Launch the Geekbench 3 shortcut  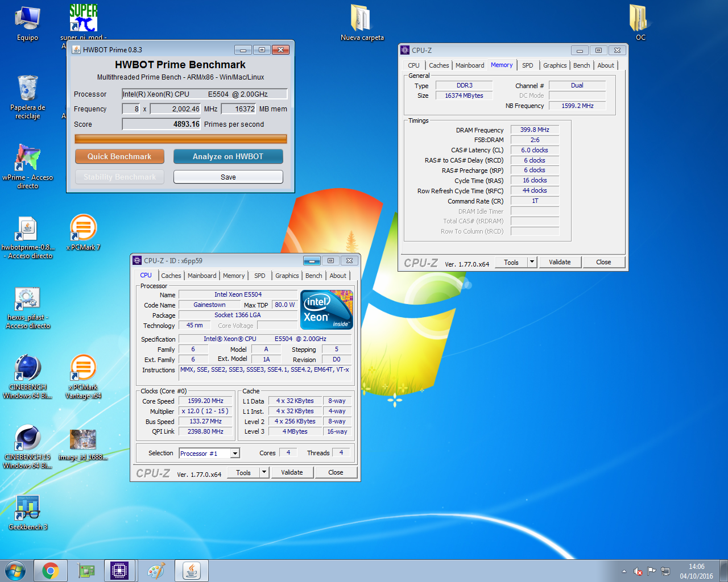point(28,512)
